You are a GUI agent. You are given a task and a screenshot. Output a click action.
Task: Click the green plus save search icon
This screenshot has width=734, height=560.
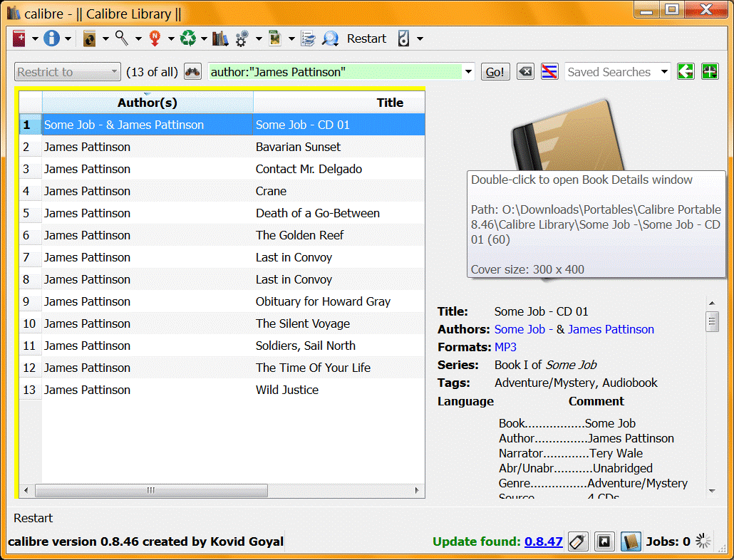point(710,71)
